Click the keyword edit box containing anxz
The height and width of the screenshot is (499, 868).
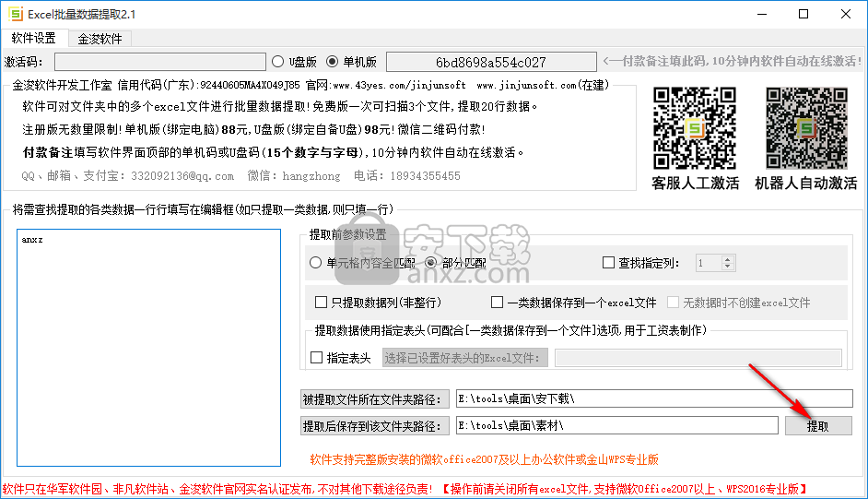click(x=148, y=347)
